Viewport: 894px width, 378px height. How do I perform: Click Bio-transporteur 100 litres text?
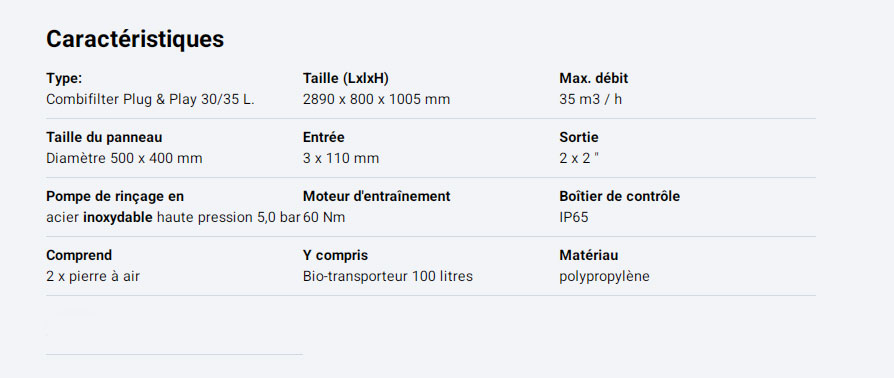click(388, 277)
